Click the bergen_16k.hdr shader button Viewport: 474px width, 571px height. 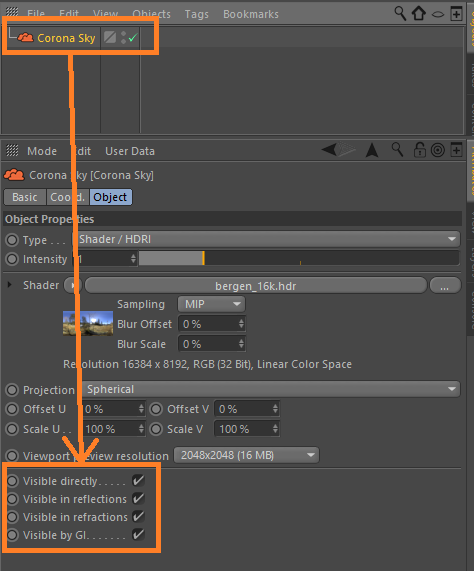pos(256,286)
